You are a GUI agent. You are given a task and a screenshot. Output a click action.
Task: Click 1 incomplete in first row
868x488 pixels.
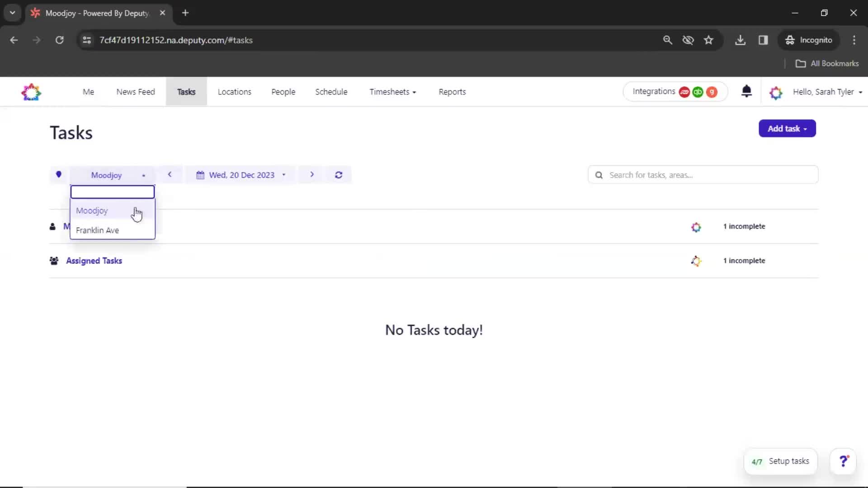(x=744, y=226)
